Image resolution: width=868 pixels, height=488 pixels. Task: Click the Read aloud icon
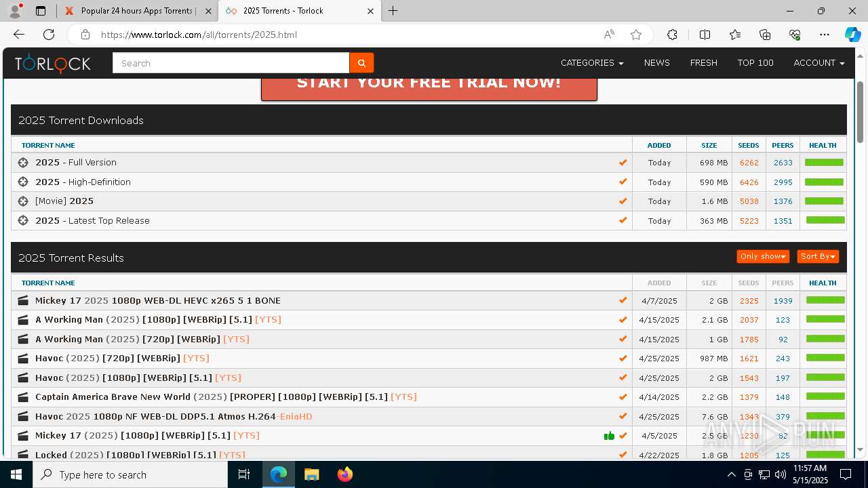coord(609,35)
